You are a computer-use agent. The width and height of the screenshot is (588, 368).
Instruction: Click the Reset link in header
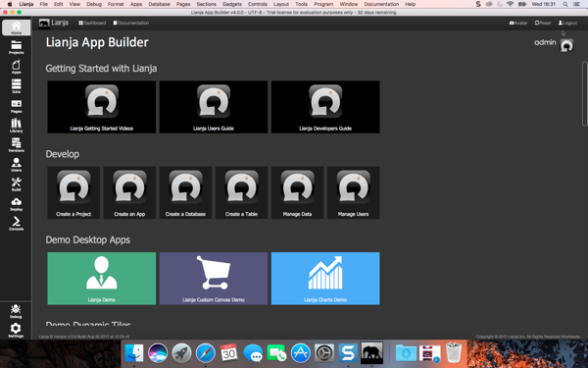543,23
